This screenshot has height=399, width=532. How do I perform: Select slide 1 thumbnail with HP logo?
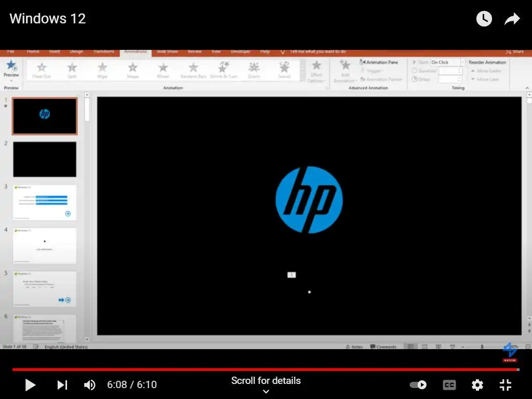click(x=45, y=116)
